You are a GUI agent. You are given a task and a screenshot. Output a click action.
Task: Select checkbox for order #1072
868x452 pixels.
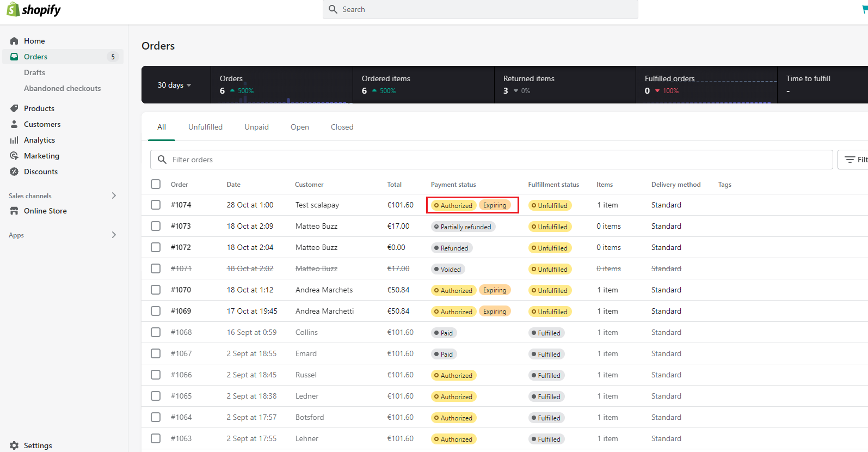coord(156,247)
